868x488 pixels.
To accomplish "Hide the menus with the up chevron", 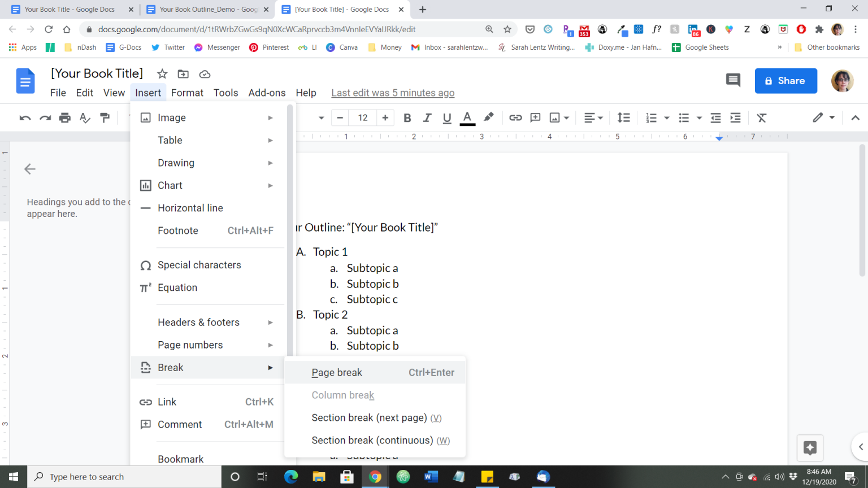I will click(x=855, y=117).
